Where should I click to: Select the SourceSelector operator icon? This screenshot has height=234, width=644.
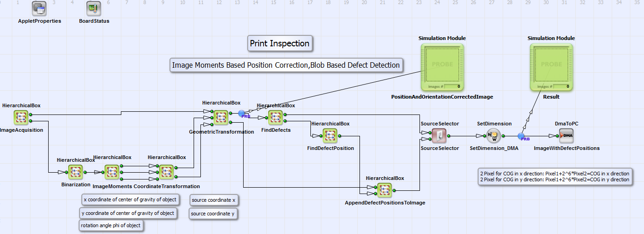click(439, 135)
